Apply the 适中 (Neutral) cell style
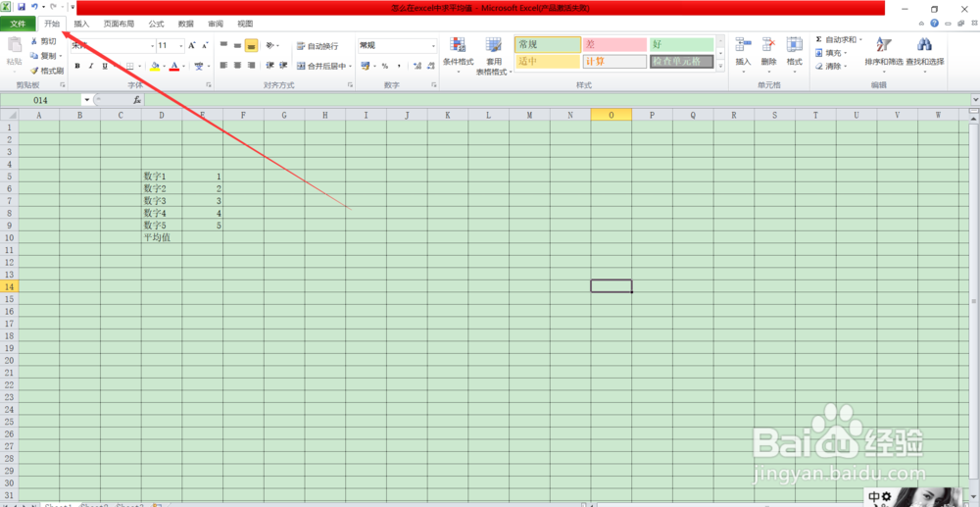The width and height of the screenshot is (980, 507). pos(548,62)
